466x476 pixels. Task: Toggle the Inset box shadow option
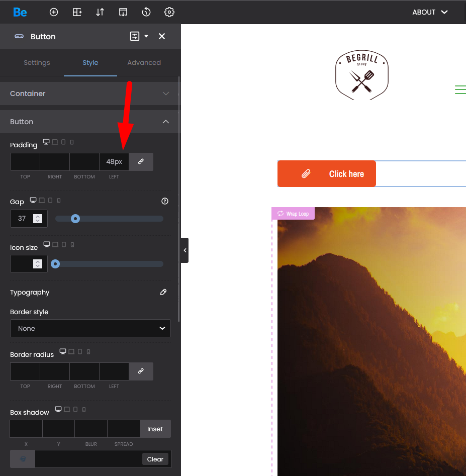(155, 429)
